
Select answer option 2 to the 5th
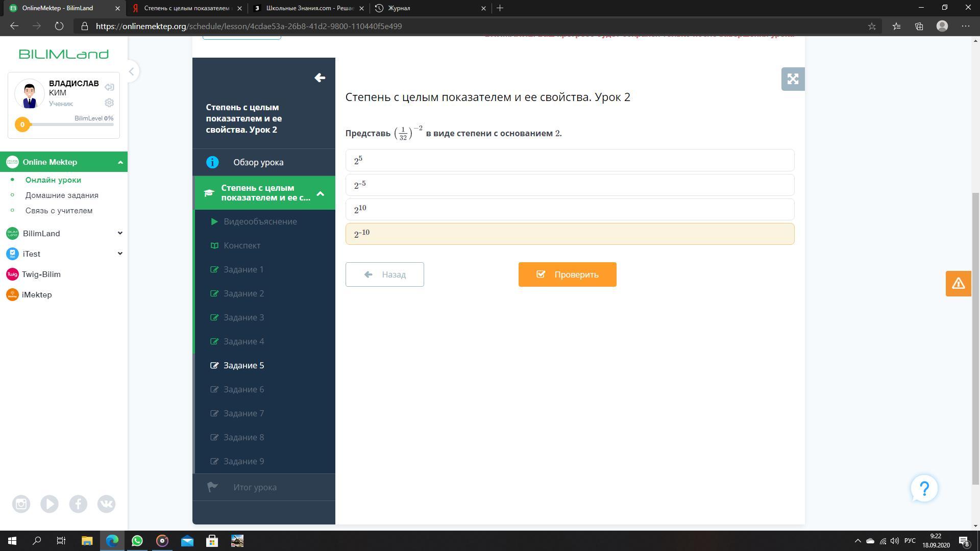pyautogui.click(x=569, y=160)
